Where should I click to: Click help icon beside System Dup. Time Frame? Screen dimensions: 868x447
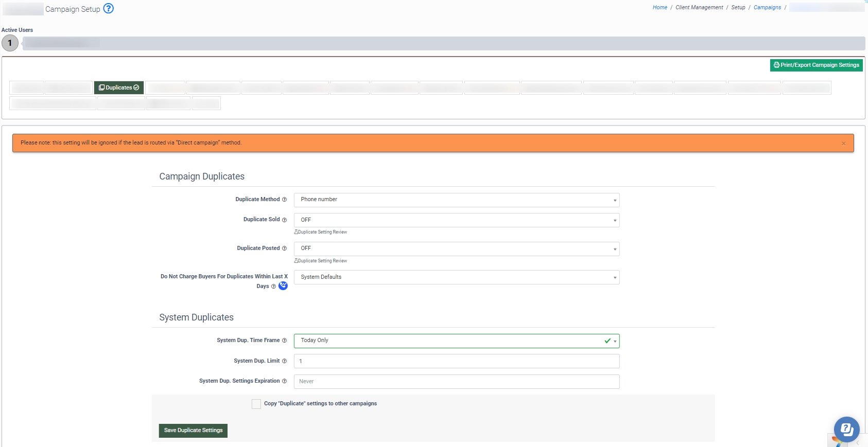coord(284,341)
